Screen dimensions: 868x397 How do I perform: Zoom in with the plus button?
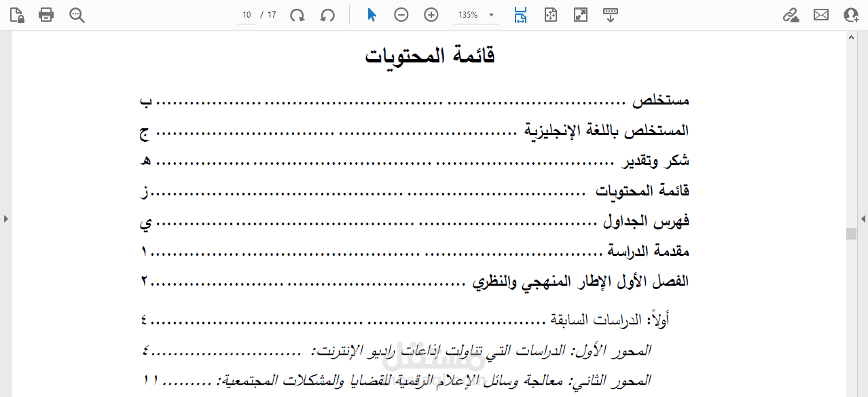[431, 15]
